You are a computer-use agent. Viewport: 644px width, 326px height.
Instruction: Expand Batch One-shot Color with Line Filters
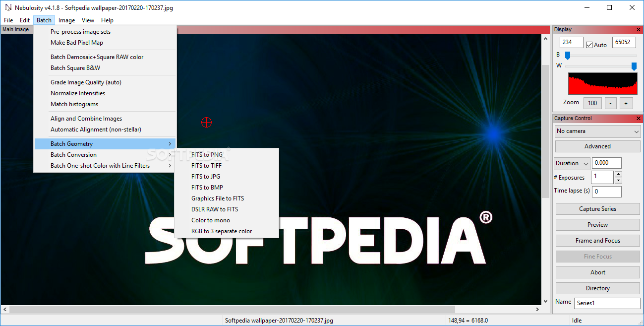click(105, 166)
